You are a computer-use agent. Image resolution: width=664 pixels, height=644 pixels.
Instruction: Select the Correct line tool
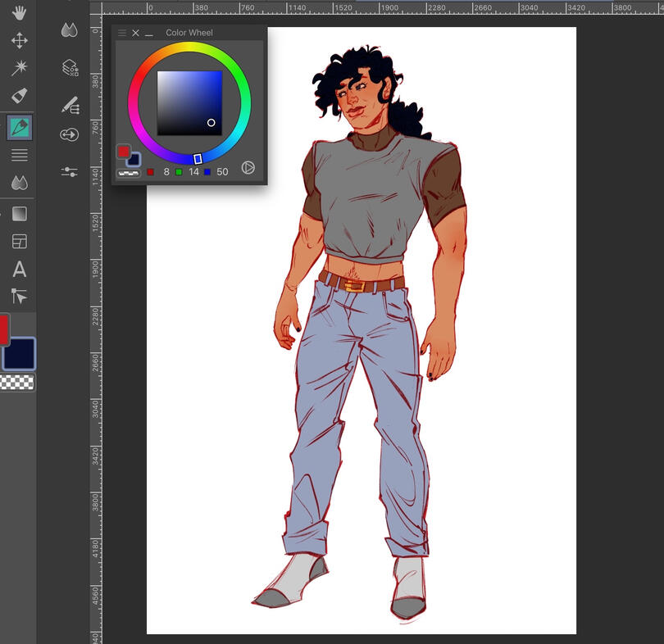point(19,296)
